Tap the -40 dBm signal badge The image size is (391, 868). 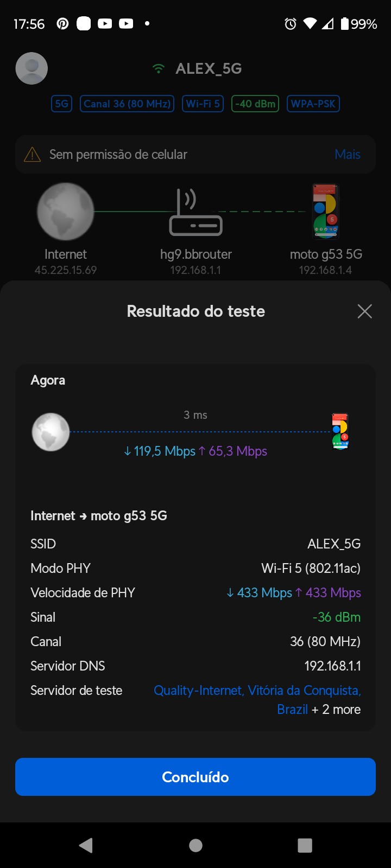tap(255, 104)
